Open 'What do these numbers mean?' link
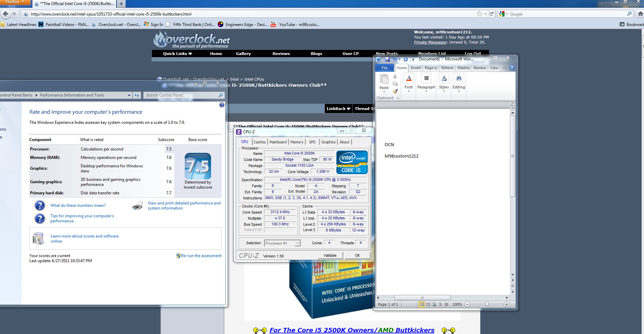This screenshot has height=334, width=644. point(78,205)
